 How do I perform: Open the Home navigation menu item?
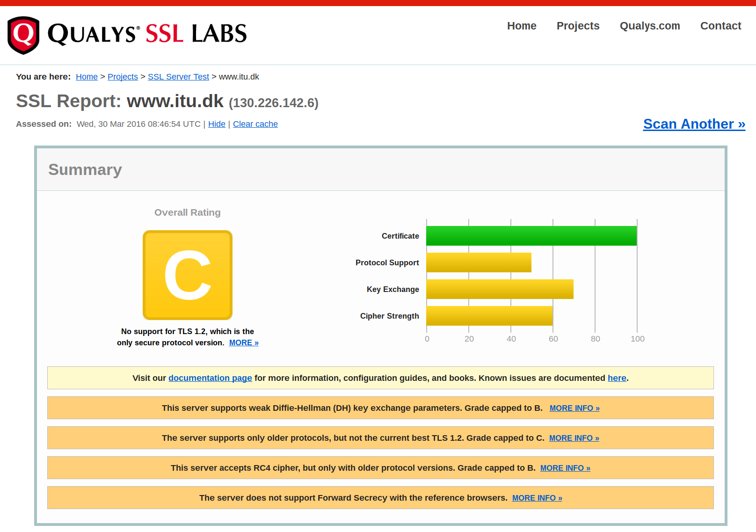(x=522, y=26)
